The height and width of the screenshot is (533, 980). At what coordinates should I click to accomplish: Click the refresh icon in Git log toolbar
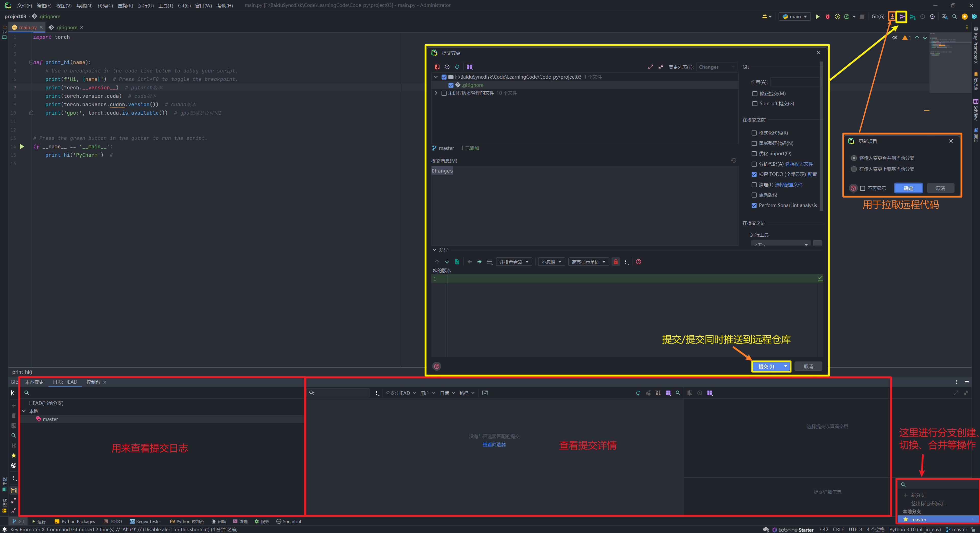(x=638, y=393)
